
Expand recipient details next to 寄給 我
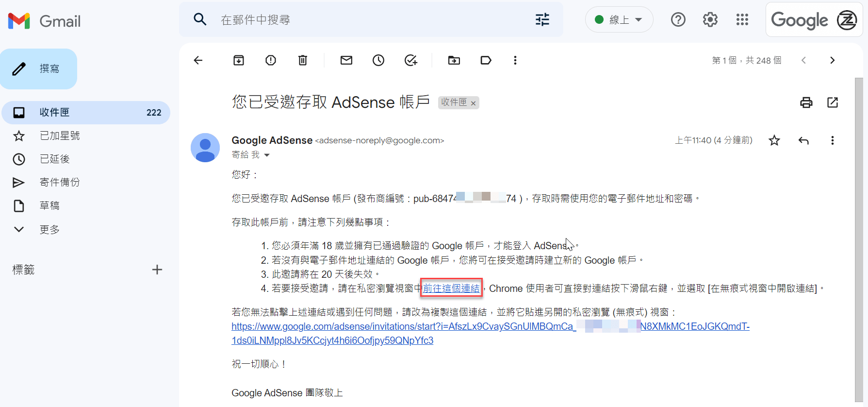tap(267, 155)
